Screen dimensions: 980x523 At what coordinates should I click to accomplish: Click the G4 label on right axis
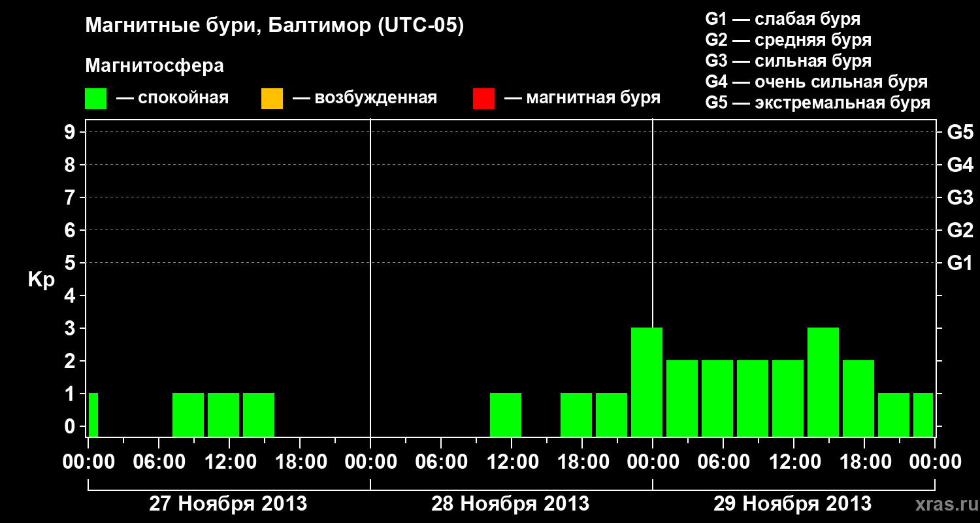960,165
